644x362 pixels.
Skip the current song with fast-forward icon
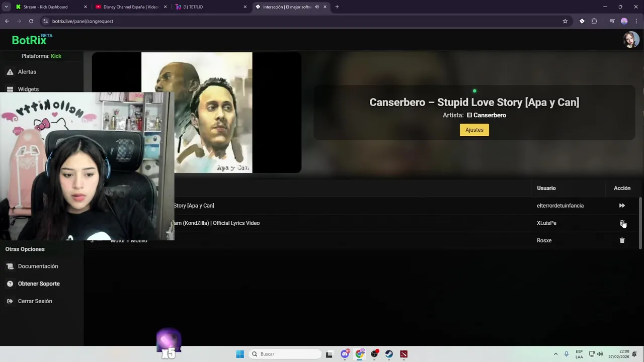(622, 206)
